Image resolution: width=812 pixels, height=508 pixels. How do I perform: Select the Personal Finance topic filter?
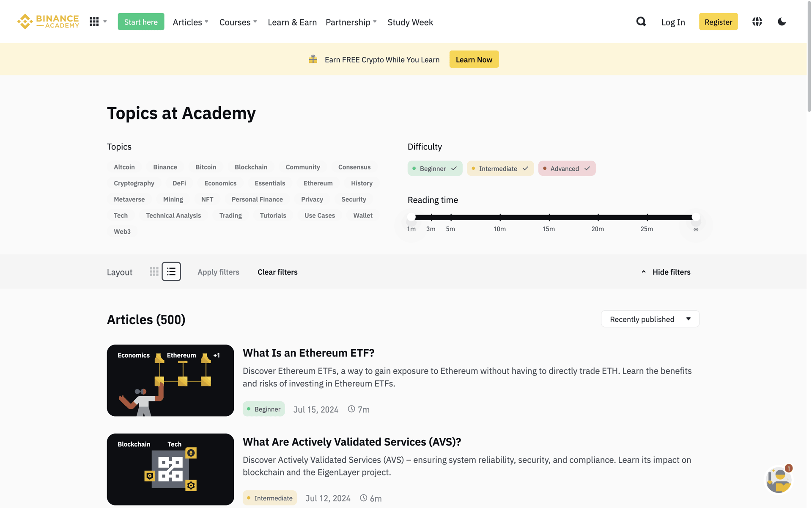(x=257, y=199)
